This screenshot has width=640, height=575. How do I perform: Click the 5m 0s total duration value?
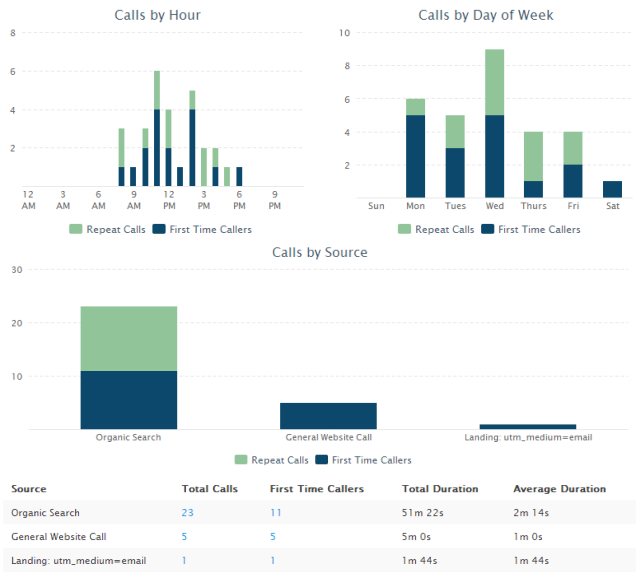pos(416,537)
